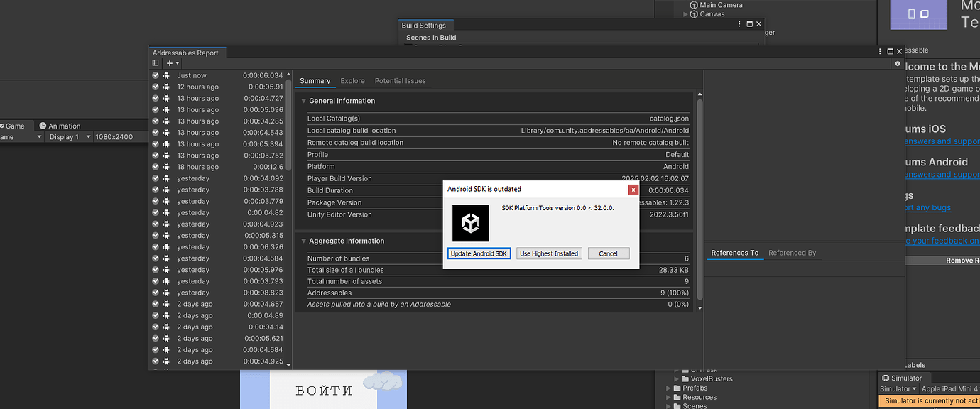Image resolution: width=980 pixels, height=409 pixels.
Task: Toggle the checkmark on the '18 hours ago' report
Action: point(155,166)
